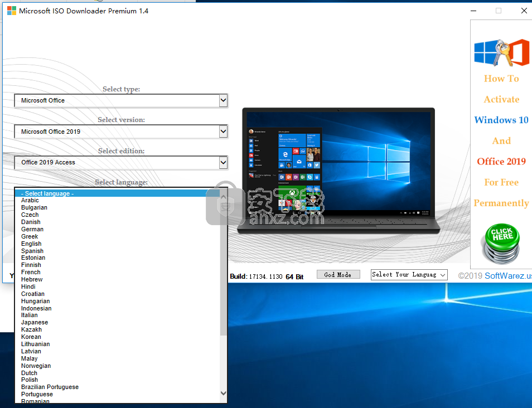Open the Select version dropdown arrow
This screenshot has height=408, width=532.
tap(223, 132)
